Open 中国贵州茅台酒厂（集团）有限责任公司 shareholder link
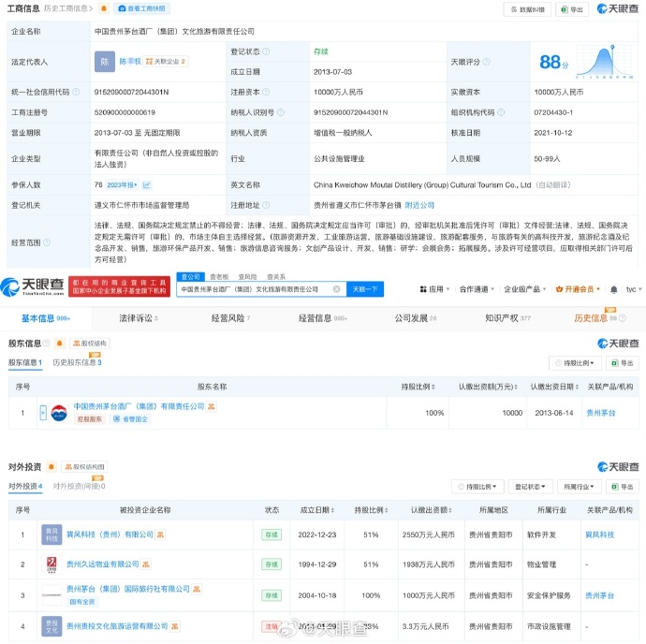The height and width of the screenshot is (644, 646). coord(139,406)
